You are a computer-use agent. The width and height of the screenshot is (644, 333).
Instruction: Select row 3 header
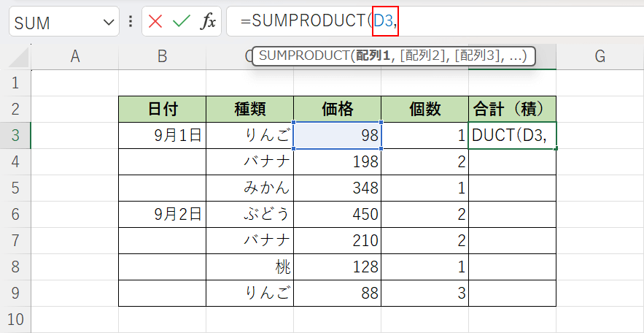coord(15,135)
